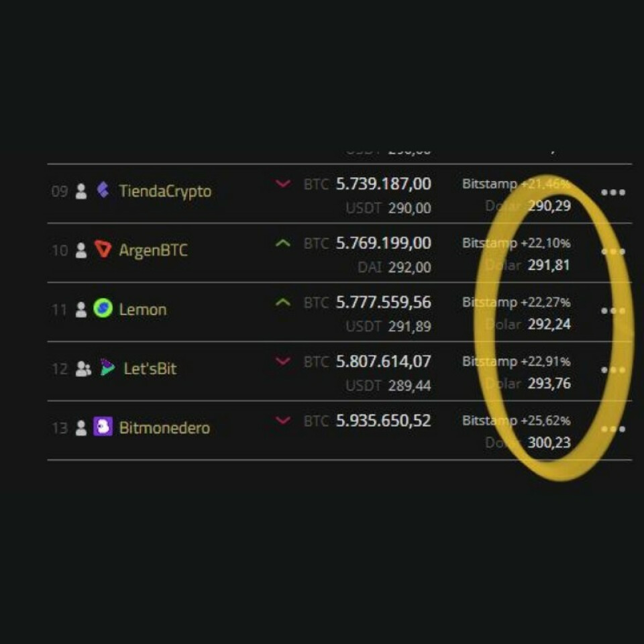644x644 pixels.
Task: Click the Lemon logo icon
Action: (103, 309)
